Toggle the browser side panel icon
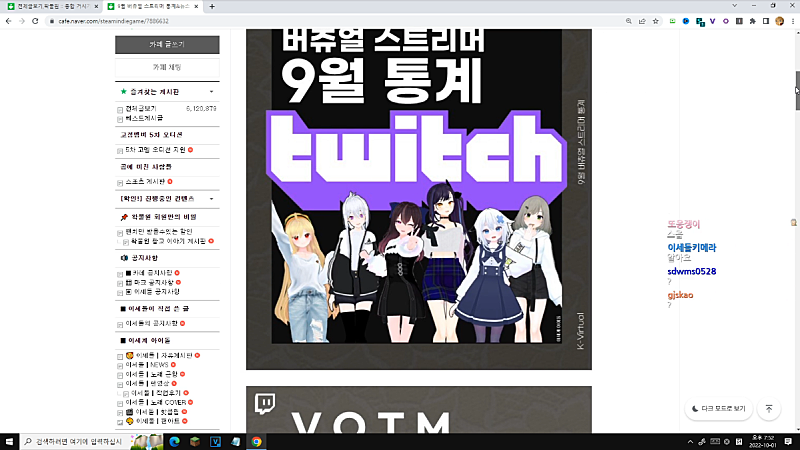Screen dimensions: 800x450 766,21
